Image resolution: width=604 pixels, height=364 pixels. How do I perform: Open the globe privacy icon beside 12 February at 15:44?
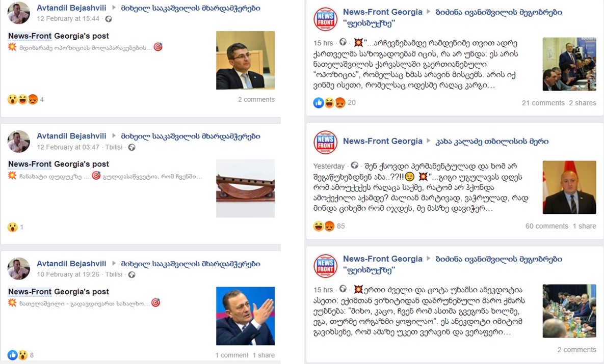pos(109,19)
